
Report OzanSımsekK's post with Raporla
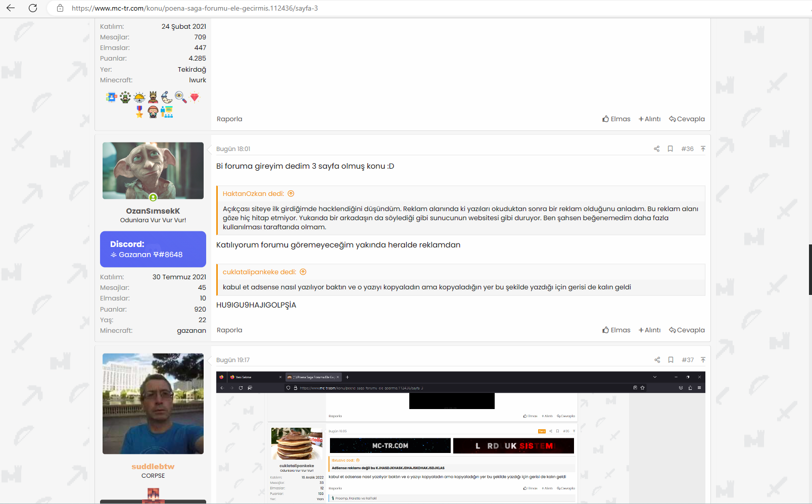(x=229, y=330)
